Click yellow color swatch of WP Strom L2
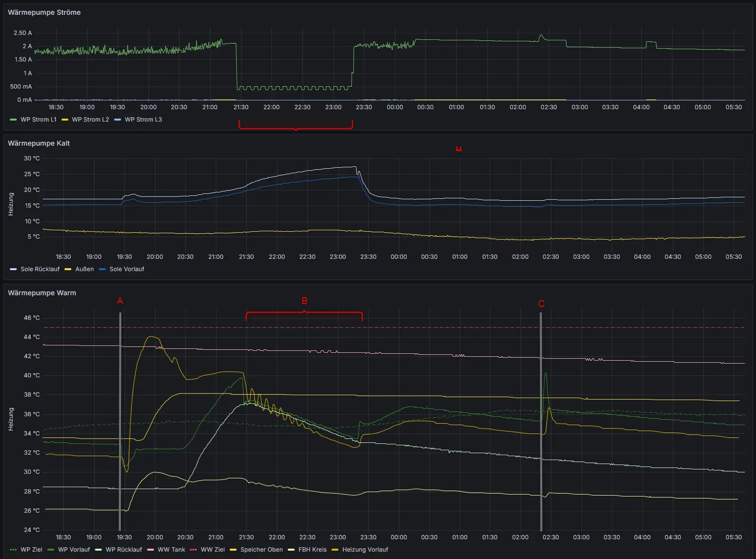The height and width of the screenshot is (559, 756). tap(65, 120)
